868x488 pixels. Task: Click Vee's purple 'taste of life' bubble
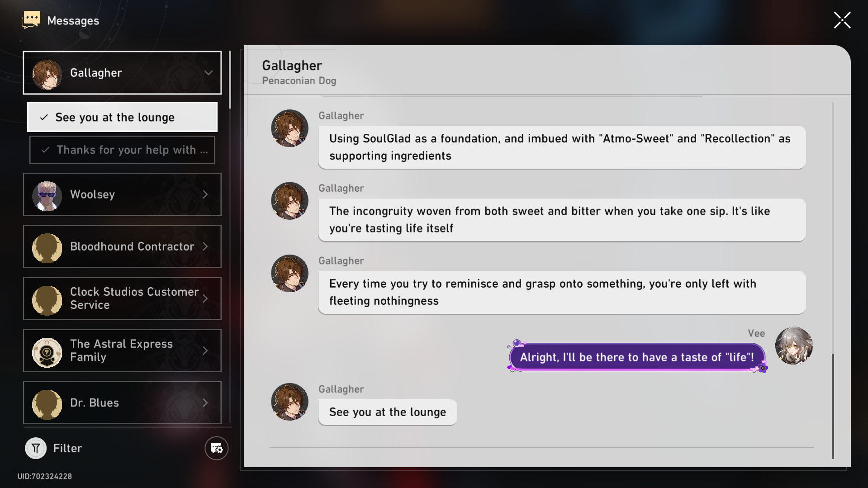(636, 357)
